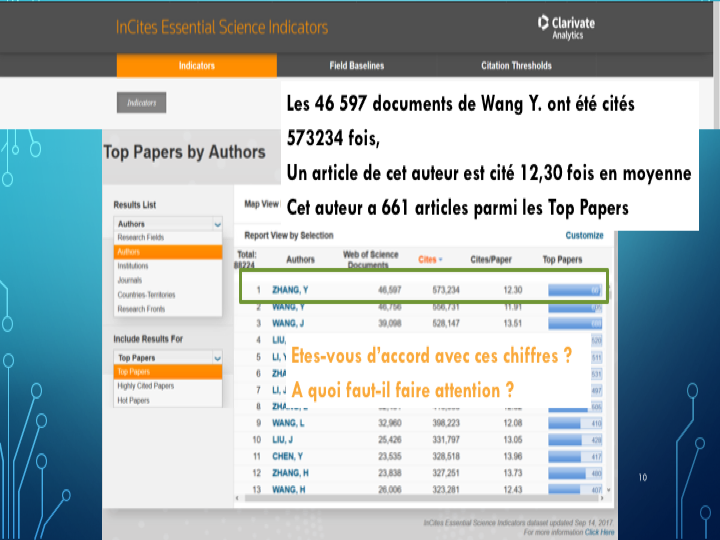Click scroll-right arrow of table scrollbar
This screenshot has width=720, height=540.
click(602, 498)
